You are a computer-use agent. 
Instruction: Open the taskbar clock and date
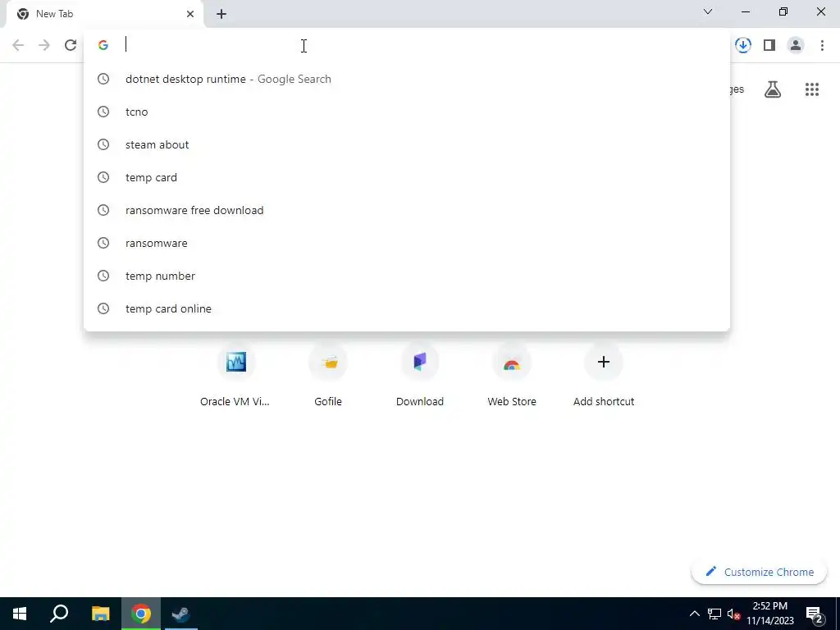click(x=770, y=614)
